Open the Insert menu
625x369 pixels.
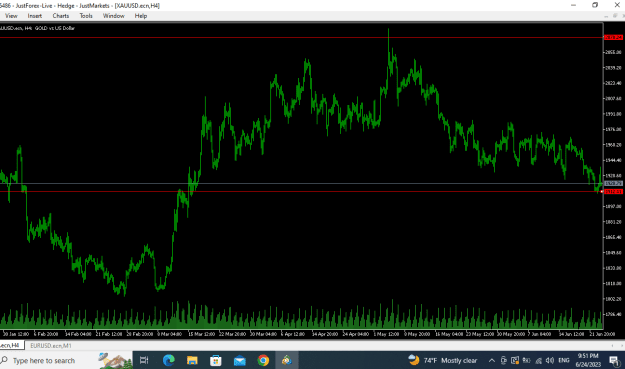(34, 16)
